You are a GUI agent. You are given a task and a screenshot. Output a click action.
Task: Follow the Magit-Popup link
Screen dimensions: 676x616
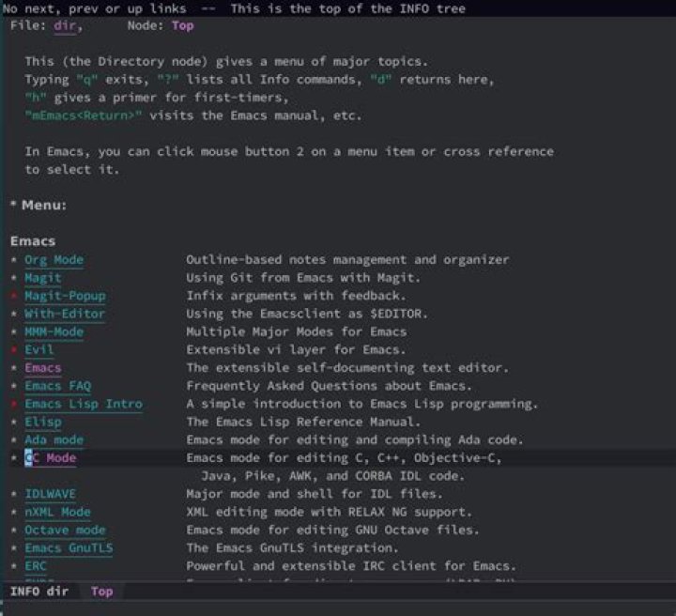click(x=65, y=296)
